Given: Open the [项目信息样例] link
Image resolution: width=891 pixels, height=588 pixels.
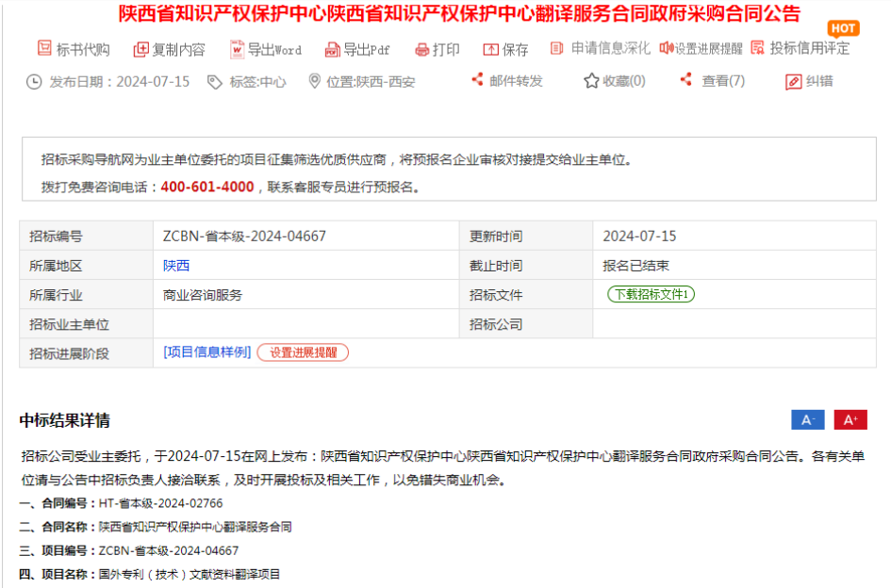Looking at the screenshot, I should click(206, 352).
